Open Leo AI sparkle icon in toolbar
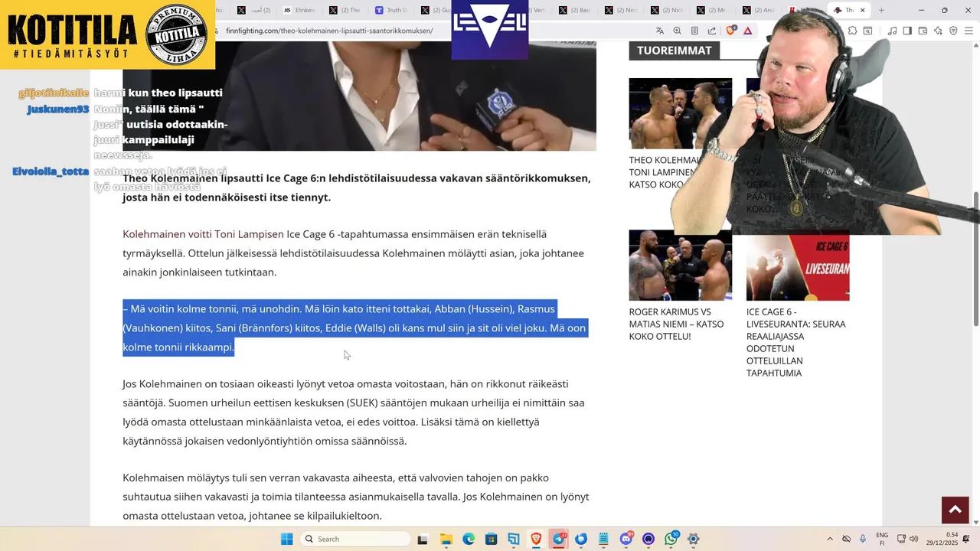The image size is (980, 551). pyautogui.click(x=938, y=31)
